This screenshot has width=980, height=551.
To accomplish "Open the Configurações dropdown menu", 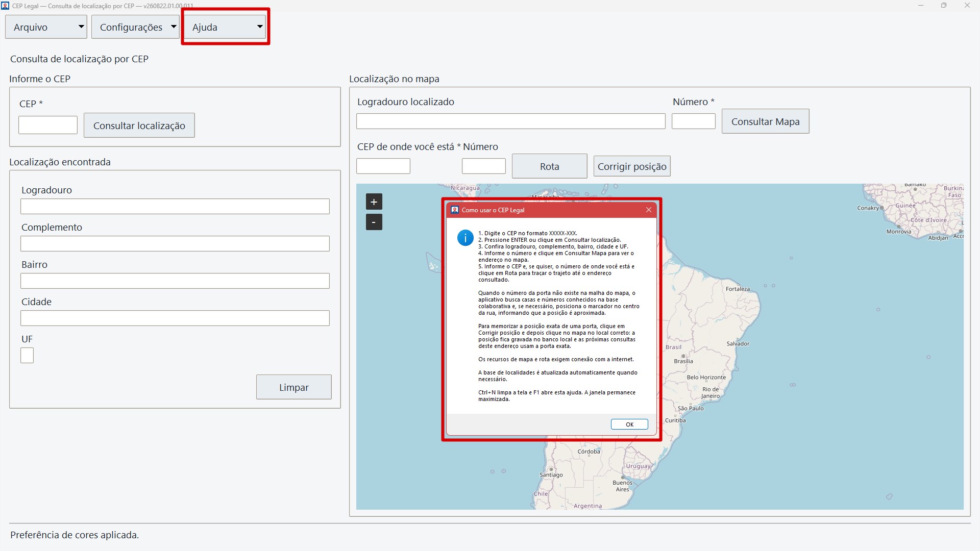I will (x=135, y=27).
